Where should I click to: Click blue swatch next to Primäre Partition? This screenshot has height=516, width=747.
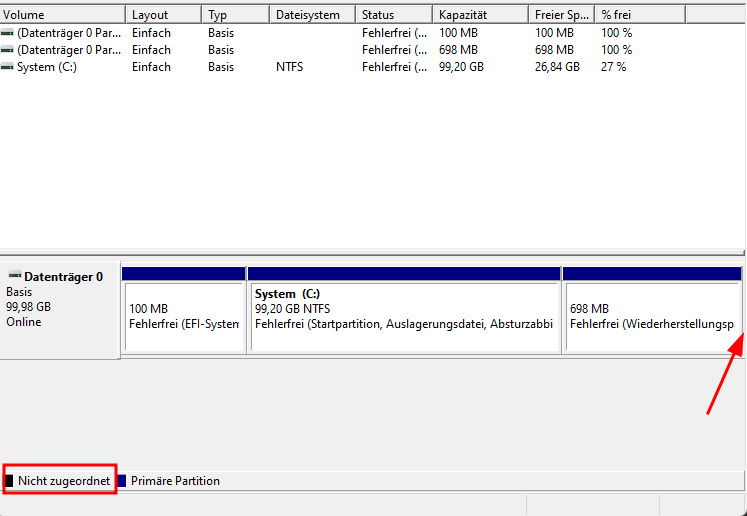[x=122, y=481]
